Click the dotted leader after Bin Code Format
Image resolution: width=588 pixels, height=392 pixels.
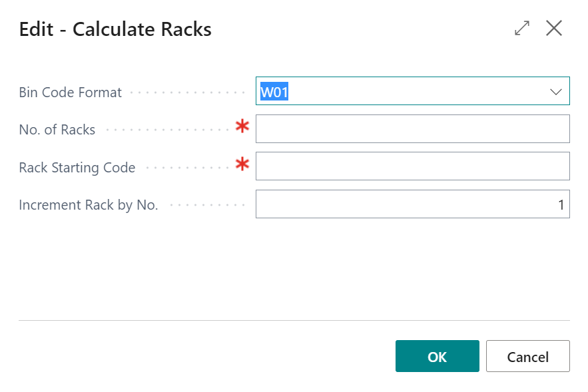188,93
